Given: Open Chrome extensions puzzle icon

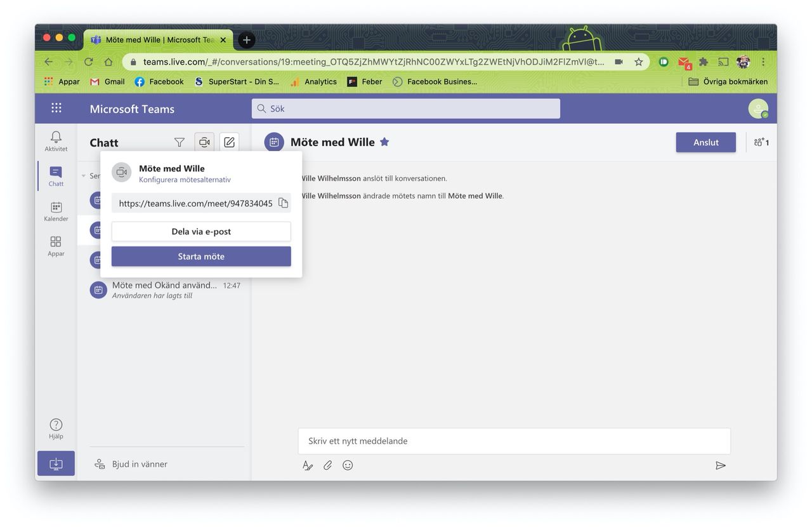Looking at the screenshot, I should [x=704, y=62].
